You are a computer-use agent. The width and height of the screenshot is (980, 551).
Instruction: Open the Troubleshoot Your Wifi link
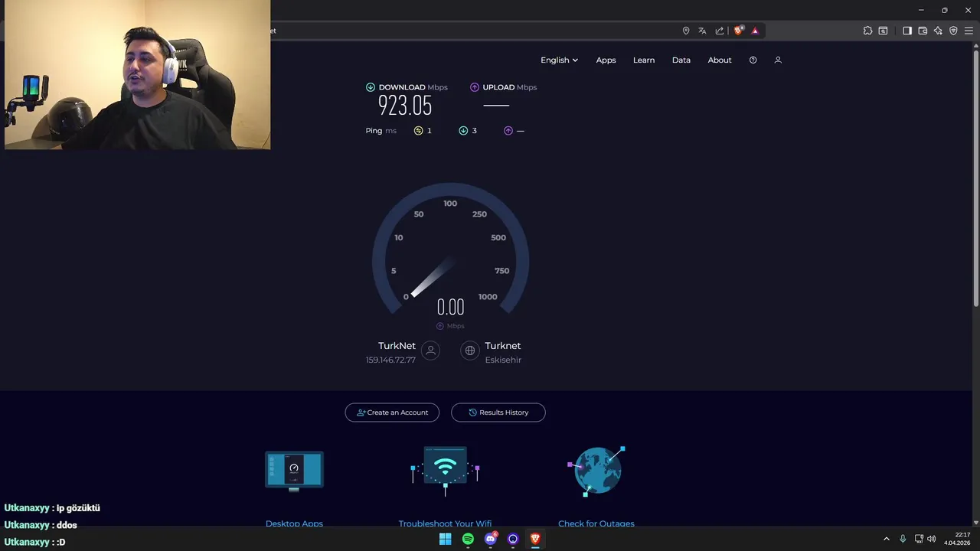445,523
